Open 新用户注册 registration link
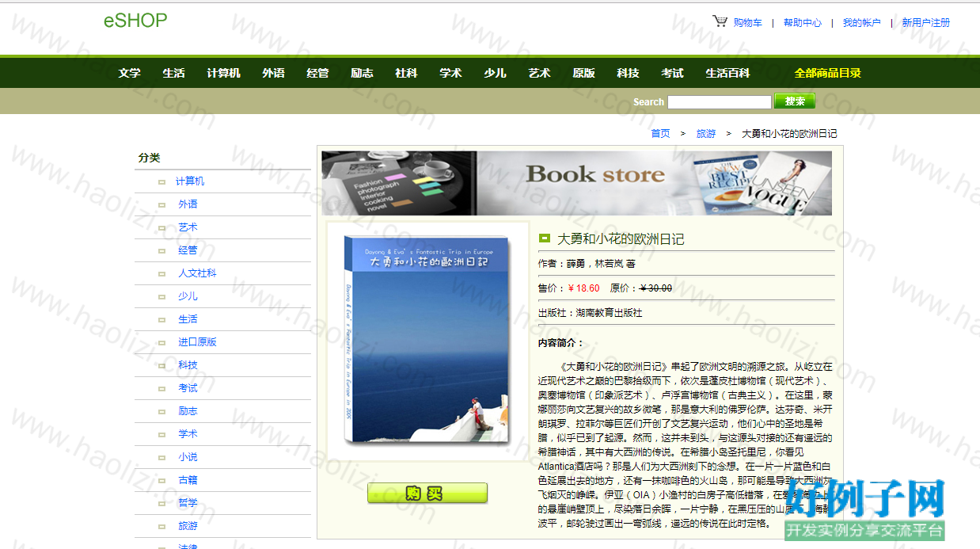The image size is (980, 549). click(x=926, y=23)
